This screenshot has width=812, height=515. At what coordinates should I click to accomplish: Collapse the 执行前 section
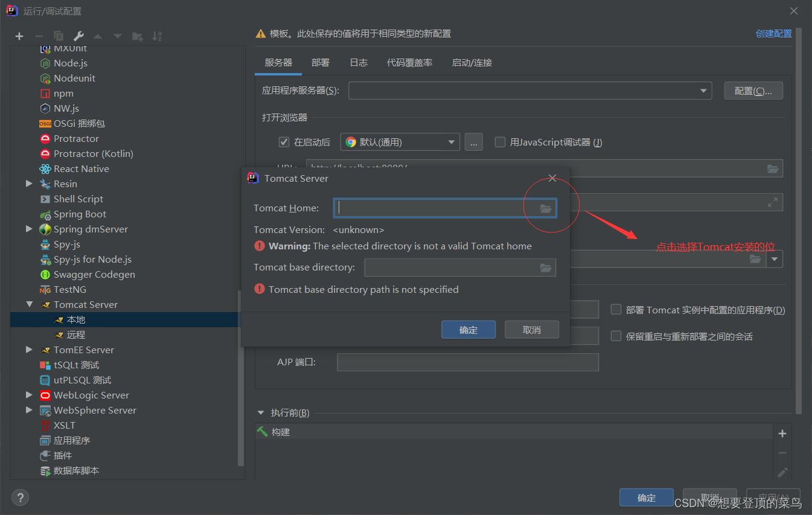[x=261, y=413]
